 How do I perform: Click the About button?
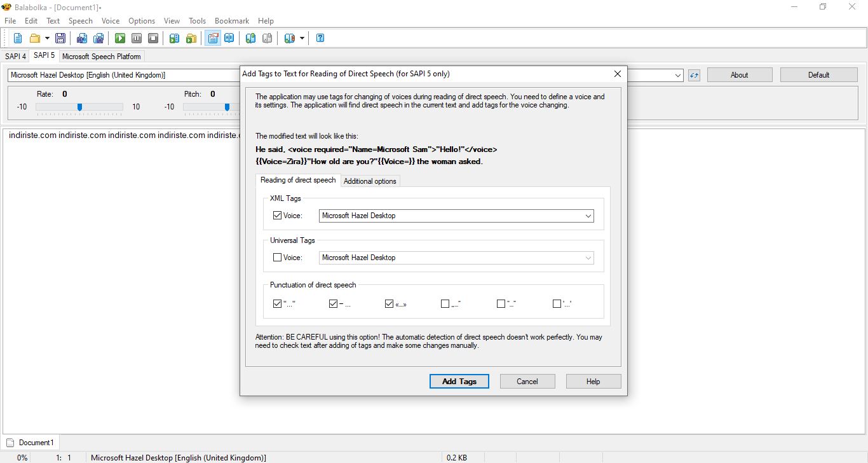point(740,75)
